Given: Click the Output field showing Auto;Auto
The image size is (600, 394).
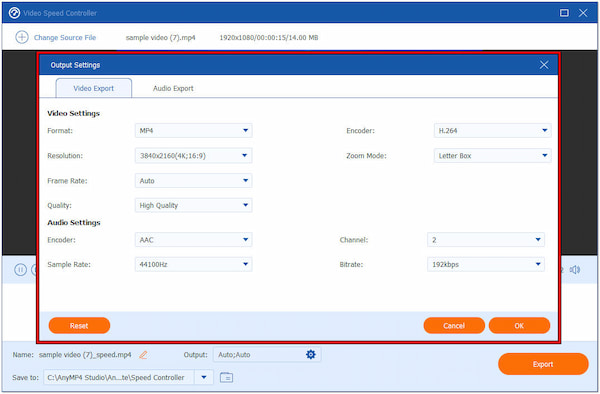Looking at the screenshot, I should tap(267, 355).
